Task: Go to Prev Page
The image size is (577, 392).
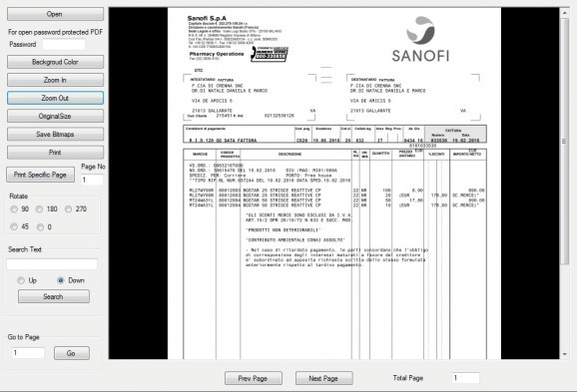Action: pos(254,378)
